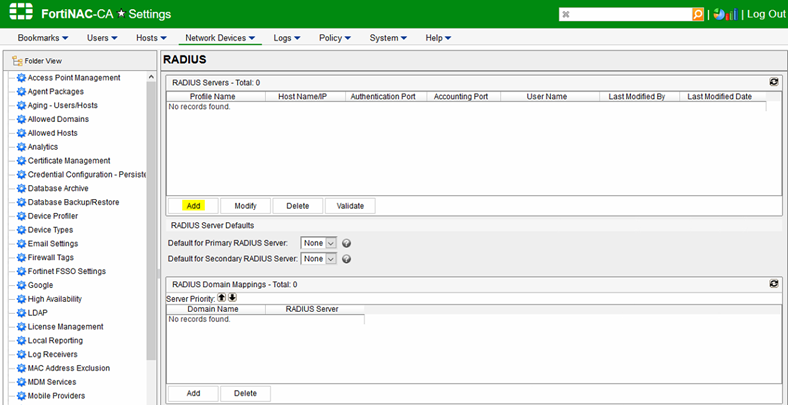Image resolution: width=788 pixels, height=405 pixels.
Task: Delete a RADIUS domain mapping
Action: point(245,393)
